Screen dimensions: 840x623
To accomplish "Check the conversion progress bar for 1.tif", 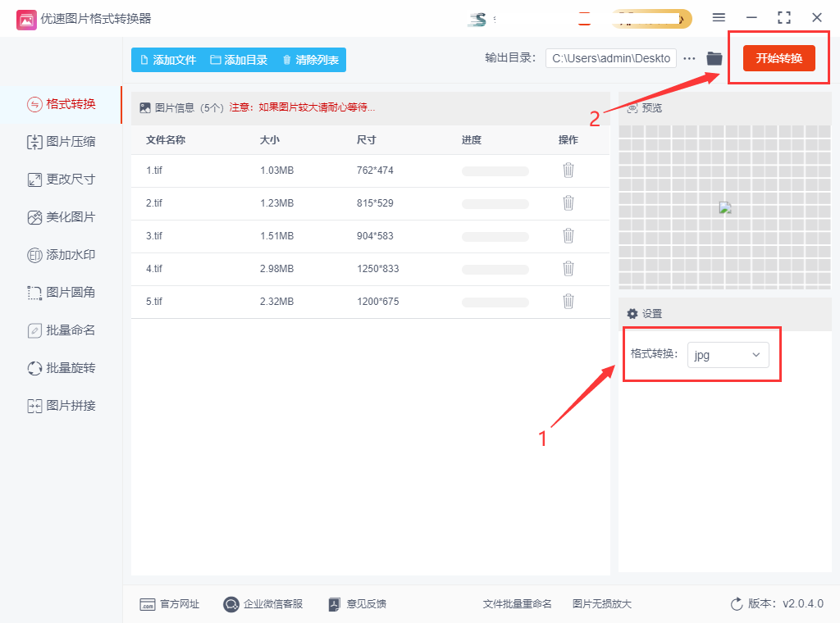I will [495, 171].
